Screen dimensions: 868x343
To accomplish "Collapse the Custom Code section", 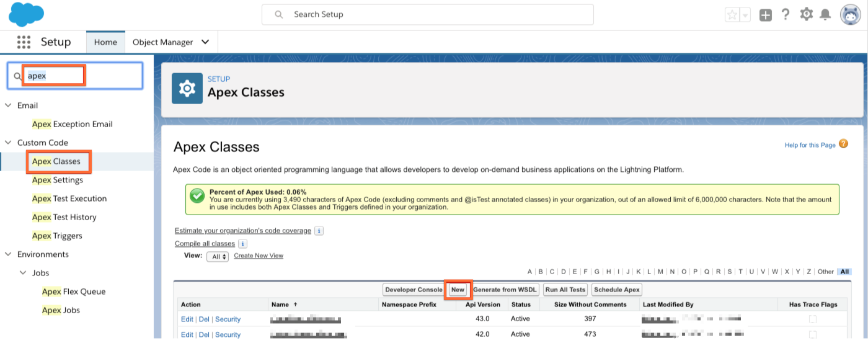I will pyautogui.click(x=8, y=143).
